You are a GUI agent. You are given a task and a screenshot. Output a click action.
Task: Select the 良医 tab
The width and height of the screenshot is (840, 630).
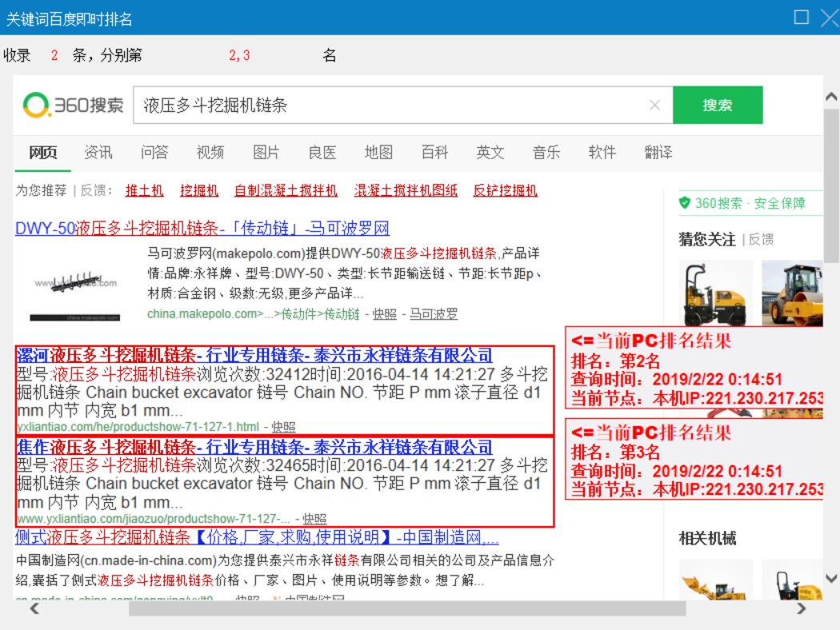pos(322,153)
